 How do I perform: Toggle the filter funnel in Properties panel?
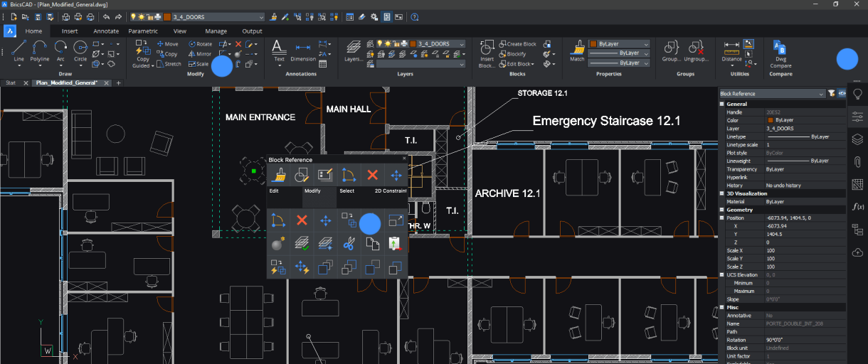click(x=831, y=93)
